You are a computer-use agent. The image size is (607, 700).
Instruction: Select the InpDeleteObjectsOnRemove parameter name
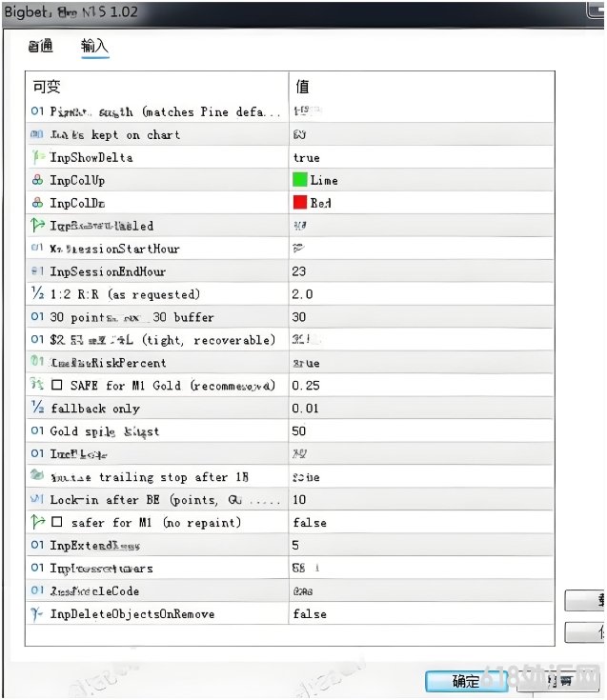(132, 614)
